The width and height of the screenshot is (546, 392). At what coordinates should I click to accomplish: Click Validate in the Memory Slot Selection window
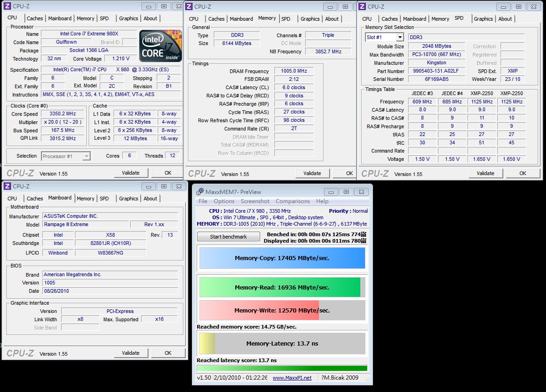[x=485, y=173]
